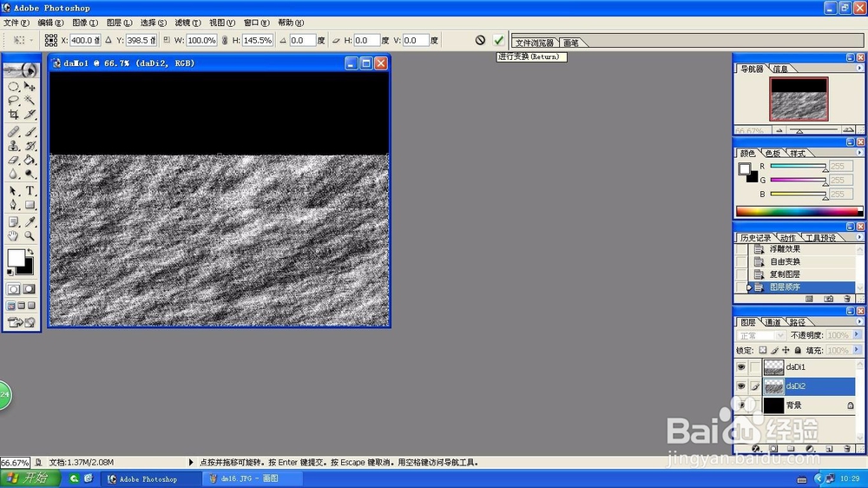Screen dimensions: 868x488
Task: Commit the transform with the checkmark icon
Action: coord(499,40)
